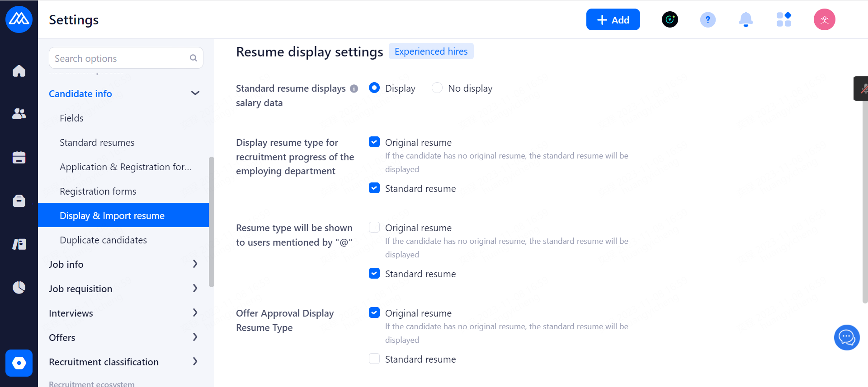Open the app switcher grid icon

click(x=783, y=20)
